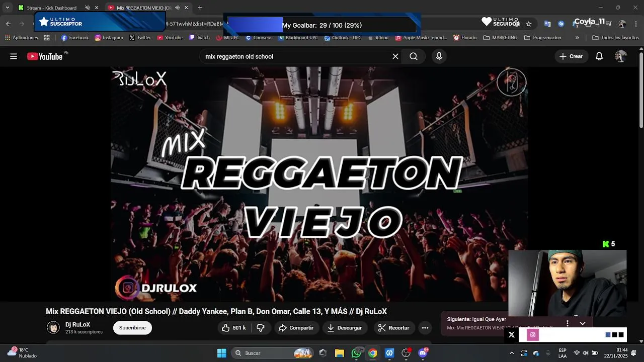Mute the YouTube tab audio
644x362 pixels.
pos(177,8)
